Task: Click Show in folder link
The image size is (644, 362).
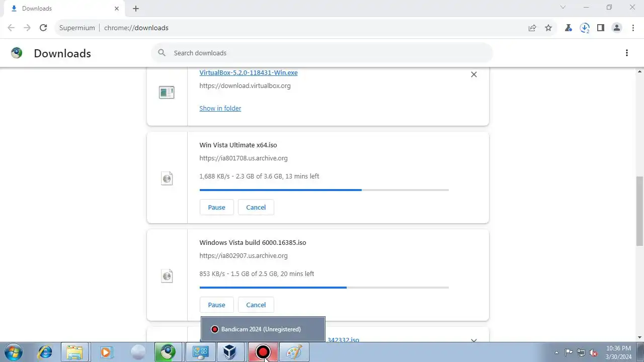Action: tap(220, 109)
